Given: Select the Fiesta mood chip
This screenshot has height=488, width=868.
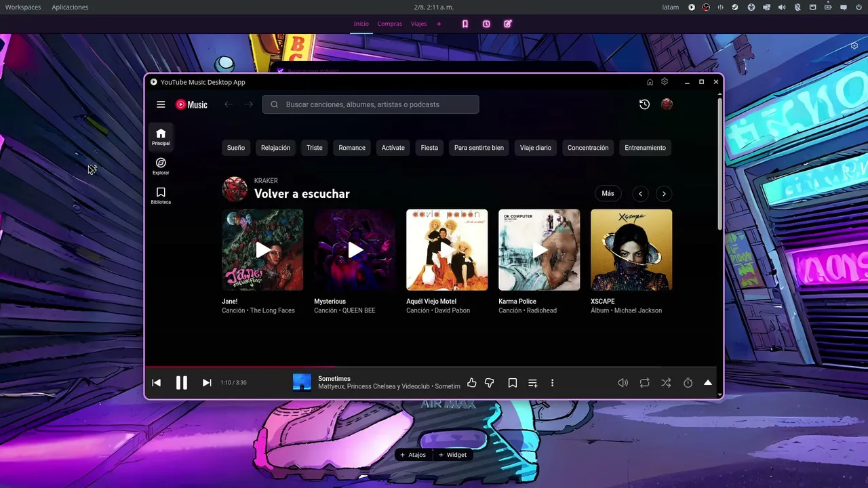Looking at the screenshot, I should coord(429,148).
